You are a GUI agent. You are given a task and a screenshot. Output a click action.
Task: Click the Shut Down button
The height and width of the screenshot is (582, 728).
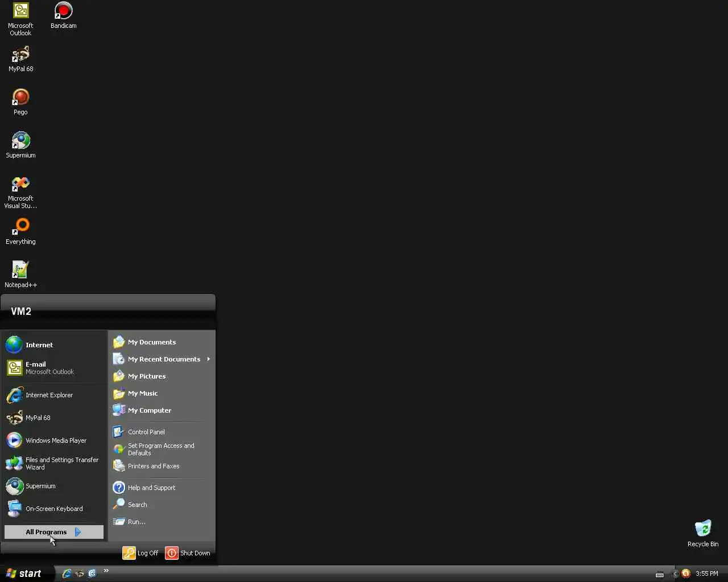pos(188,553)
